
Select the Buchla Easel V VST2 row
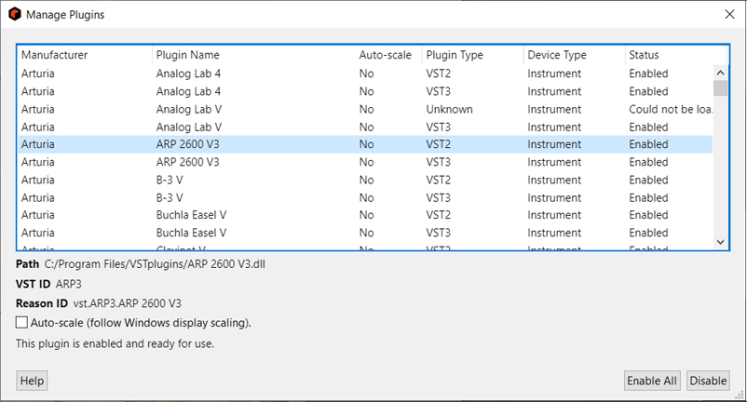point(365,215)
